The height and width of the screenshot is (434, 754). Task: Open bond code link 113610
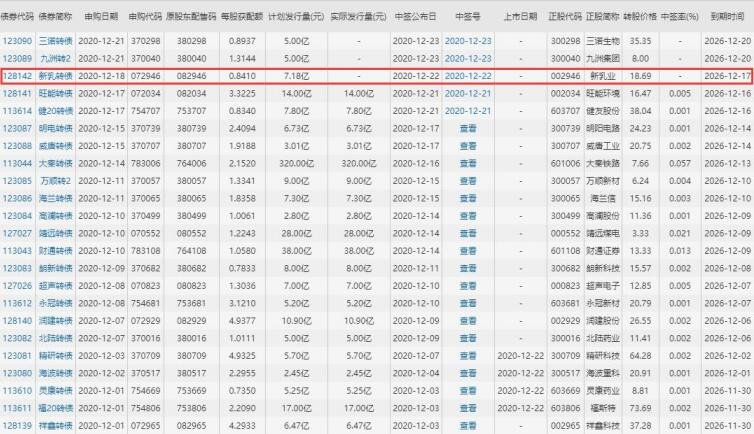tap(17, 391)
